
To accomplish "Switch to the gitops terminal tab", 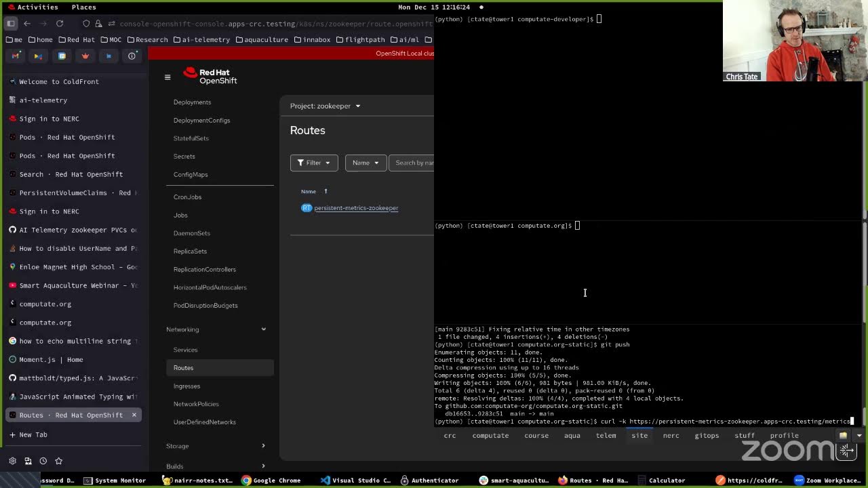I will 707,436.
